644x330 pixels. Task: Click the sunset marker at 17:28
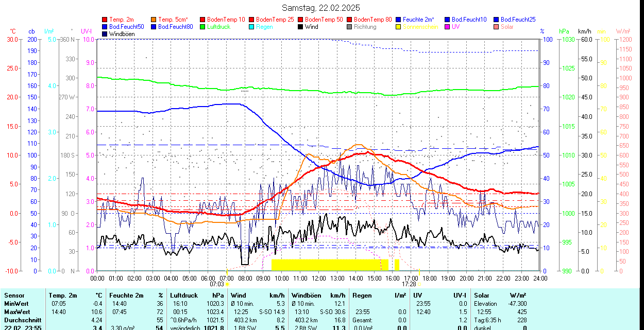[x=419, y=284]
